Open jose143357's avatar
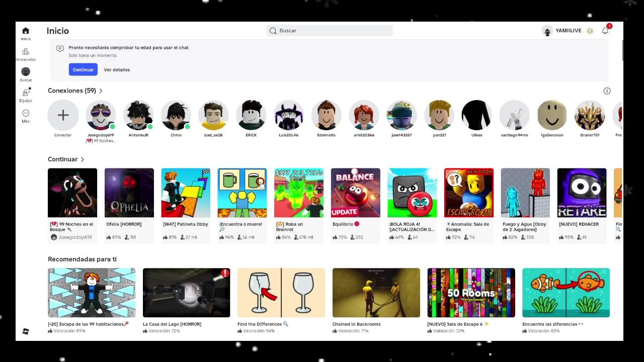This screenshot has height=362, width=644. (401, 115)
